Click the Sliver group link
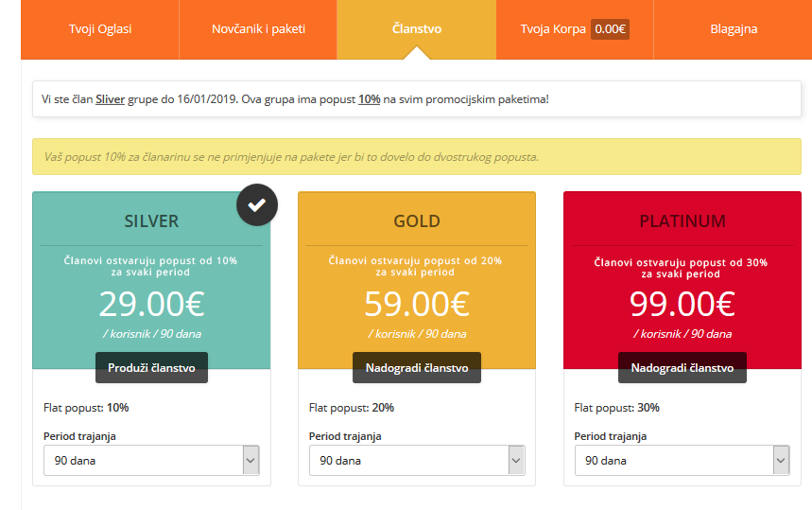The image size is (812, 510). pyautogui.click(x=111, y=99)
